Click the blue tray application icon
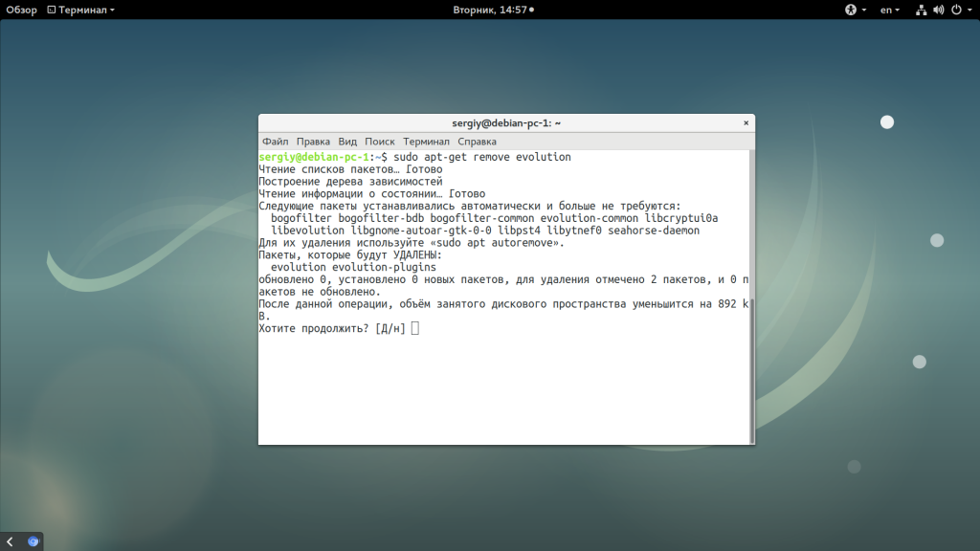The image size is (980, 551). [x=33, y=541]
